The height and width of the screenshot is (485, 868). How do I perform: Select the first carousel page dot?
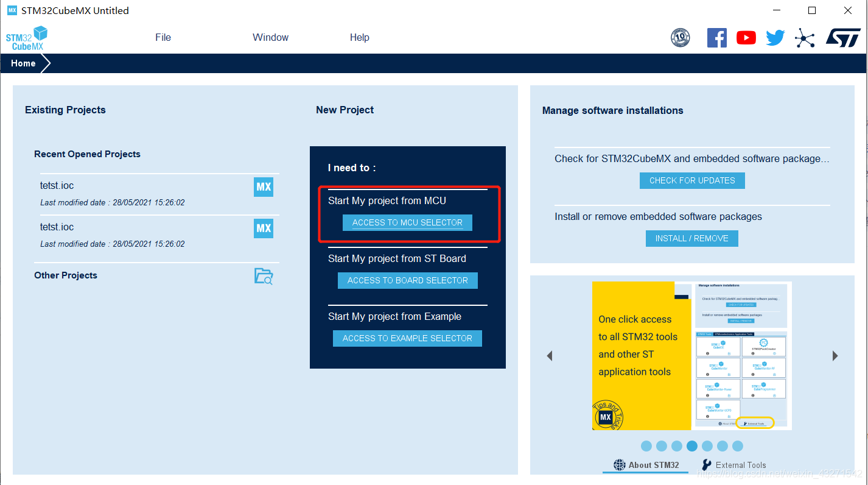coord(646,446)
